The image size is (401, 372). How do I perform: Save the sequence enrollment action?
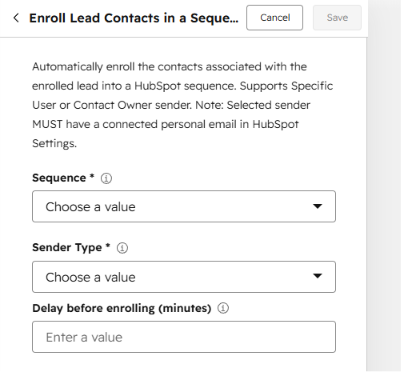(x=337, y=18)
